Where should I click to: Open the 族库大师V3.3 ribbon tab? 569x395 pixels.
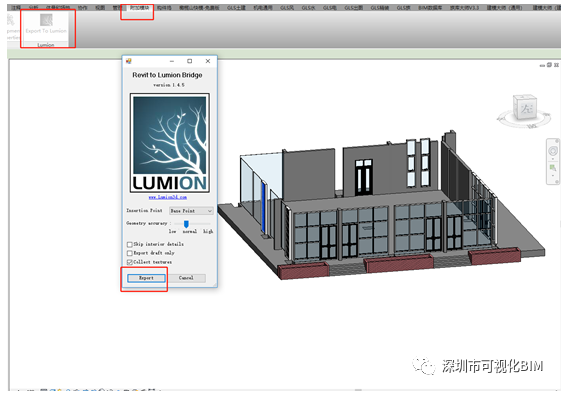[464, 7]
